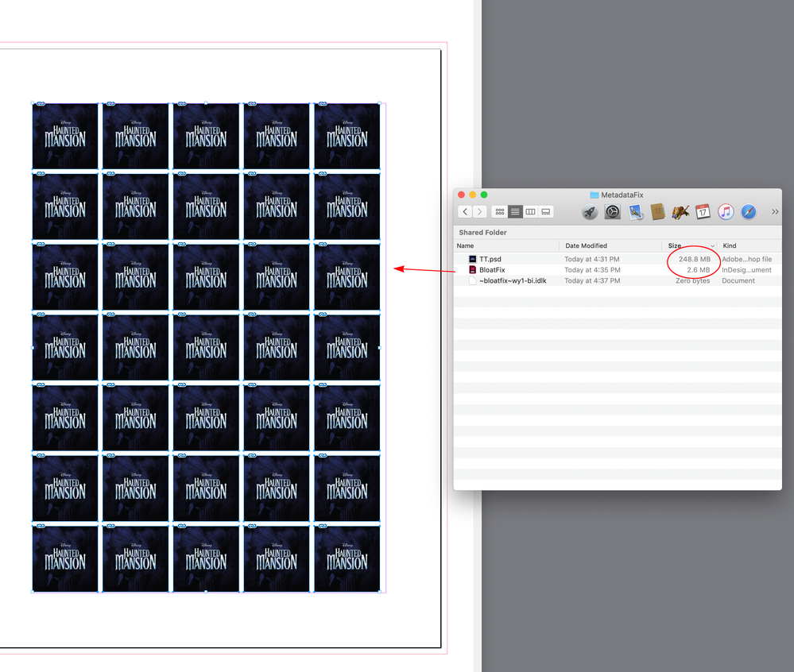Image resolution: width=794 pixels, height=672 pixels.
Task: Switch Finder to column view
Action: point(530,211)
